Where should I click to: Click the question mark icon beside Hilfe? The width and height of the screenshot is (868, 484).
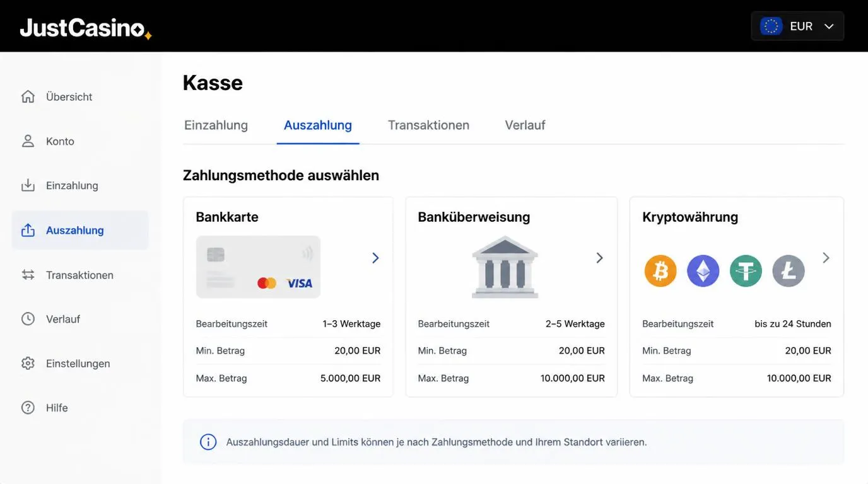click(28, 408)
